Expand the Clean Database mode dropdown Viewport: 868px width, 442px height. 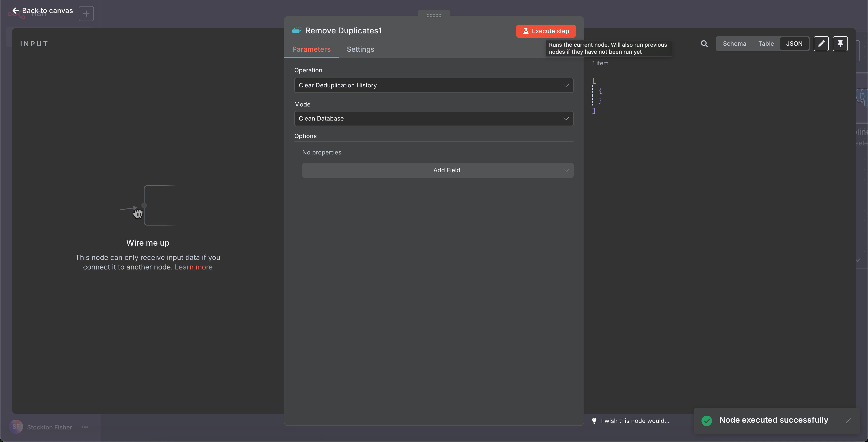(x=434, y=119)
